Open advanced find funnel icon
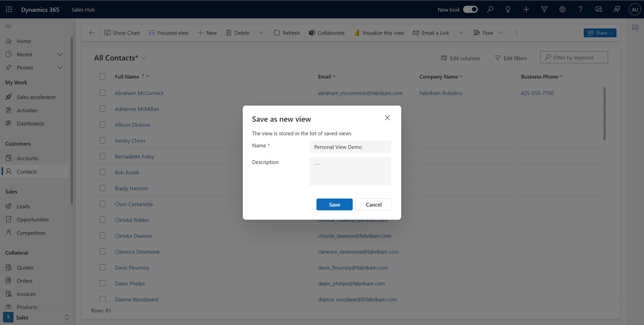The image size is (644, 325). [544, 9]
